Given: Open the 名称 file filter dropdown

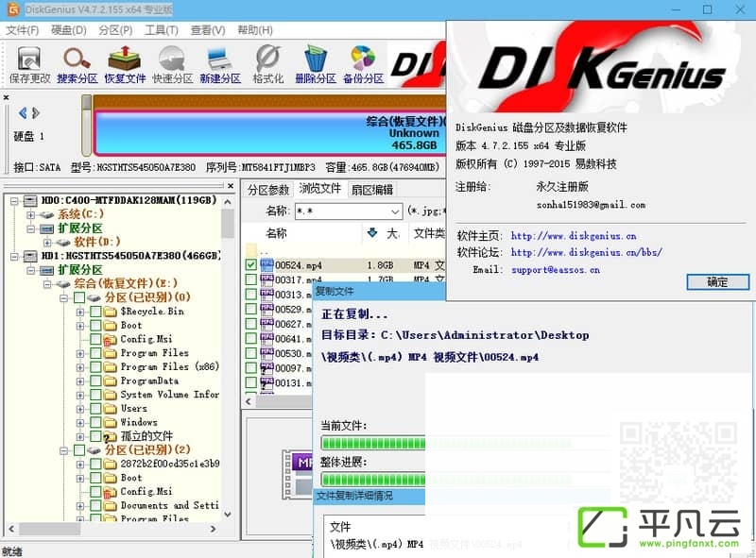Looking at the screenshot, I should coord(395,211).
